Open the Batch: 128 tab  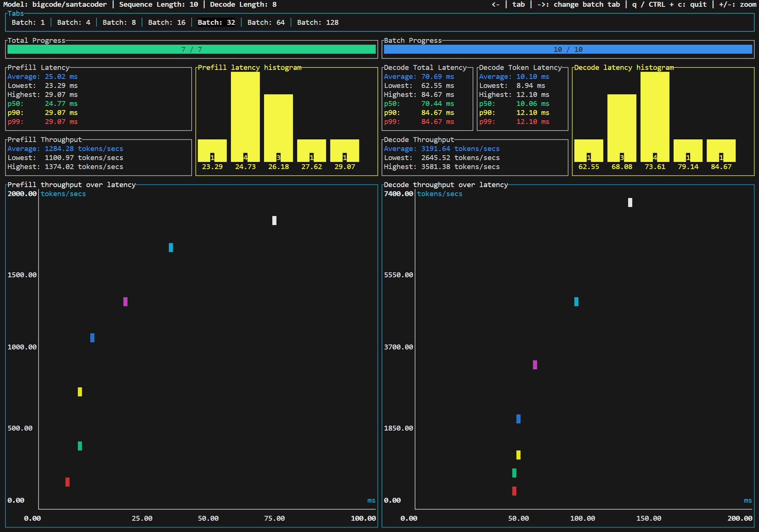[x=318, y=23]
